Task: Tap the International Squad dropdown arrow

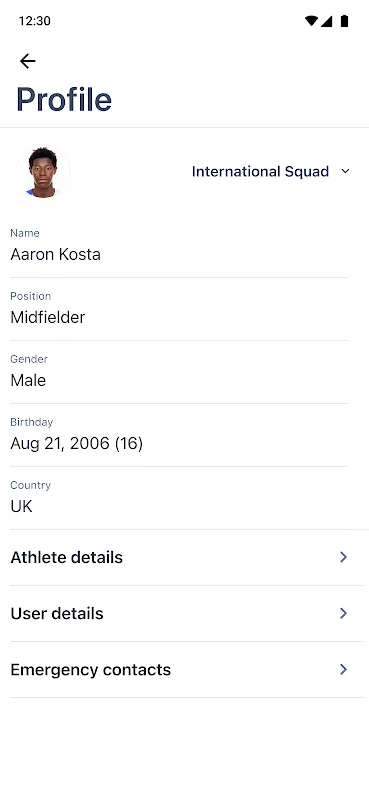Action: click(346, 171)
